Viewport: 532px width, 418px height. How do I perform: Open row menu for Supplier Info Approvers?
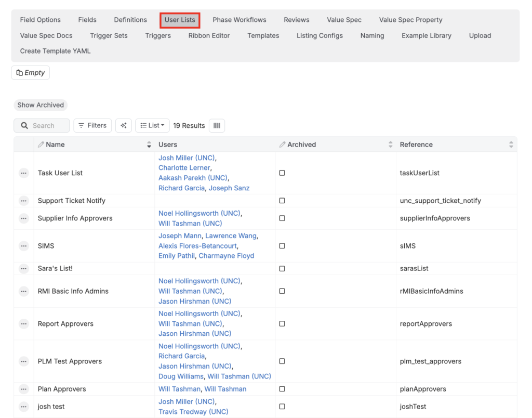click(24, 218)
